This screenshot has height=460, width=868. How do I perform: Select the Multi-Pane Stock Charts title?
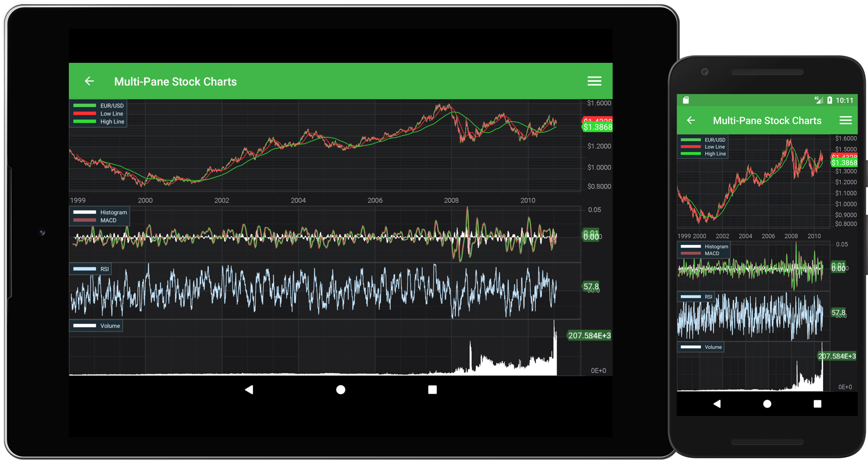pyautogui.click(x=176, y=81)
